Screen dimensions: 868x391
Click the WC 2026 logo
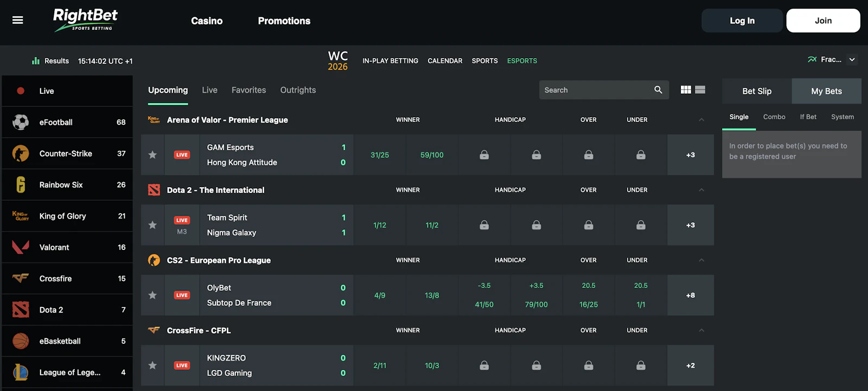(x=337, y=61)
